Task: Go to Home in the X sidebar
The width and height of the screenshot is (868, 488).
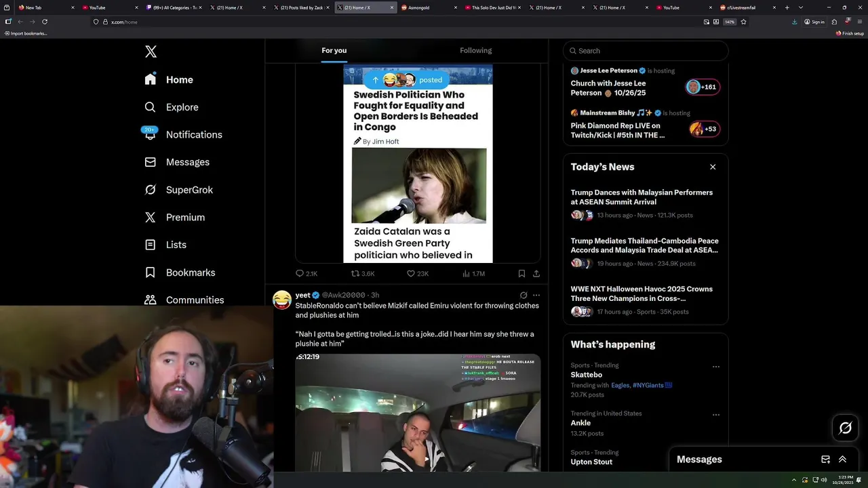Action: 169,79
